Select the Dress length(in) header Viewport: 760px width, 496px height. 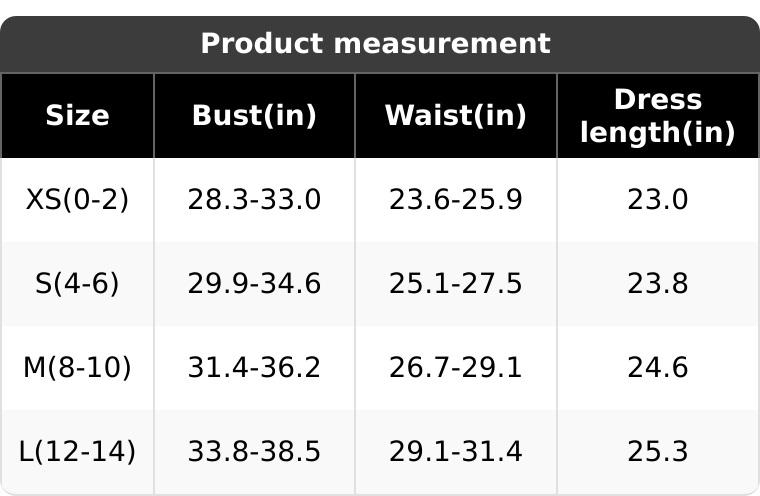(x=657, y=116)
